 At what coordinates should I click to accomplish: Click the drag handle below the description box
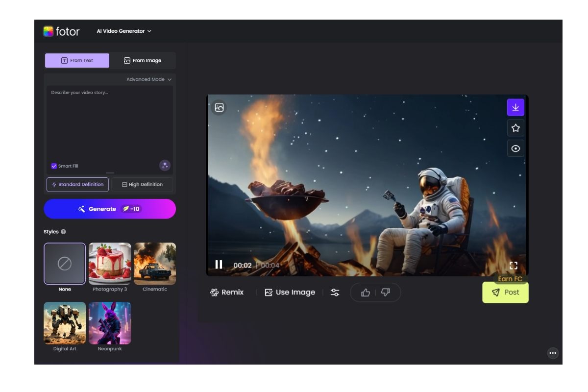point(110,172)
